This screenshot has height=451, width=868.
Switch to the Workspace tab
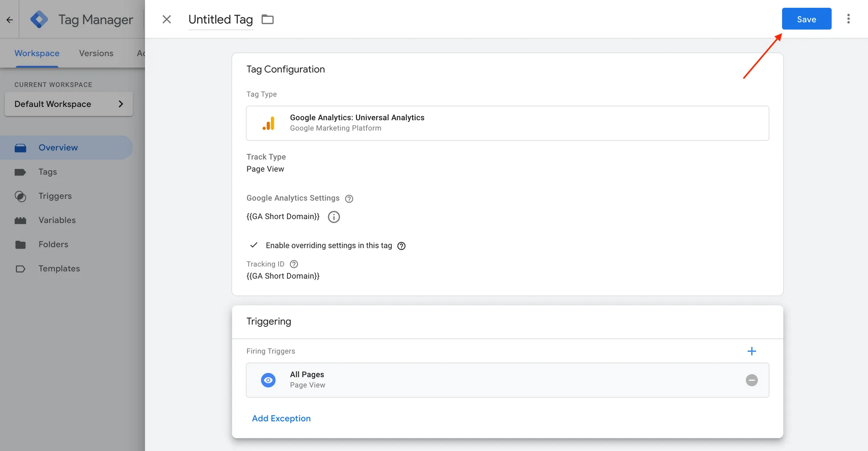tap(37, 53)
